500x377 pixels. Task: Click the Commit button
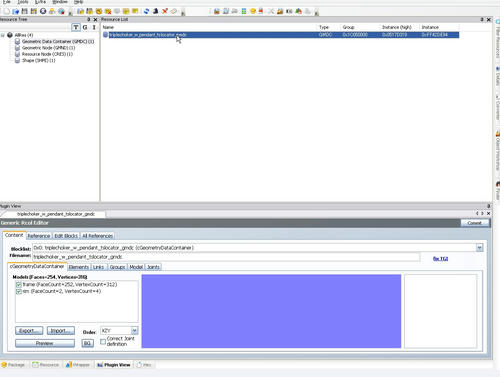click(x=475, y=223)
